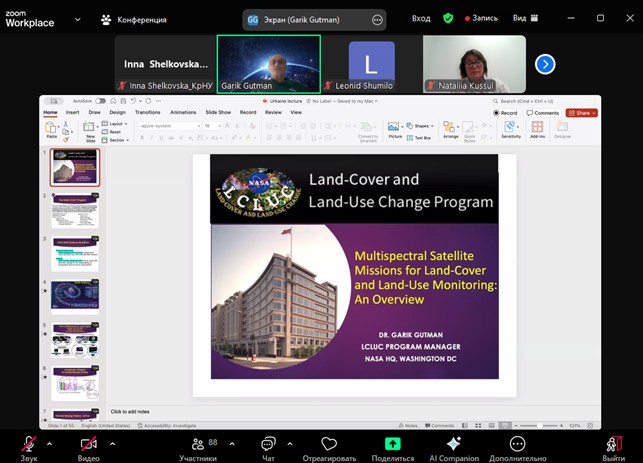Image resolution: width=643 pixels, height=463 pixels.
Task: Open the Insert ribbon tab
Action: (x=73, y=112)
